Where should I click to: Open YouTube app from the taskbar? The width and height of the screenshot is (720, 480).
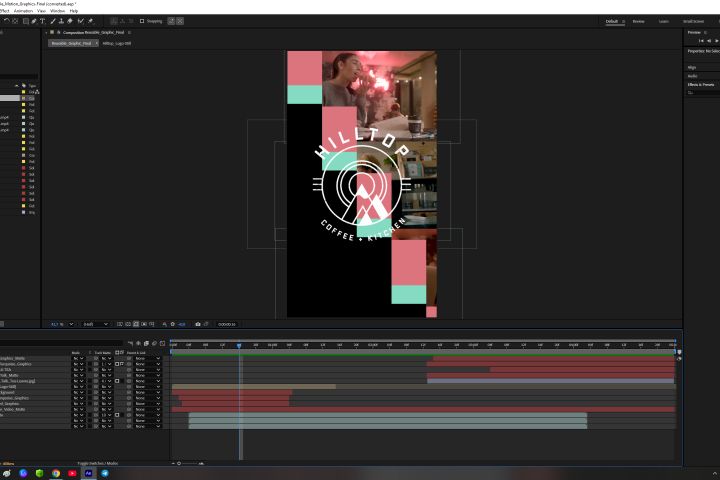(72, 473)
